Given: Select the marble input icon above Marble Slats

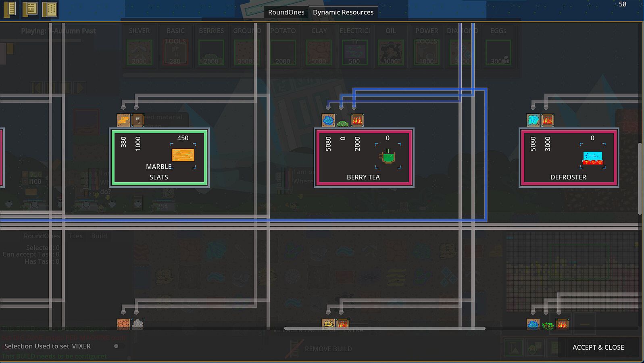Looking at the screenshot, I should click(x=123, y=120).
